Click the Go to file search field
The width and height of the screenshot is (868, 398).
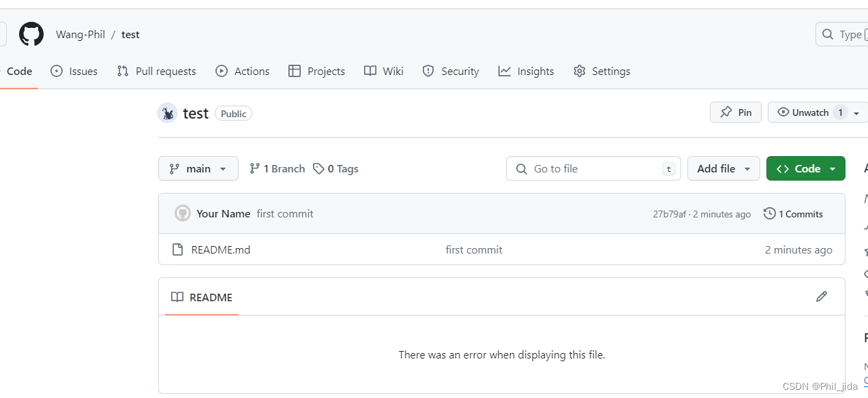pos(593,168)
